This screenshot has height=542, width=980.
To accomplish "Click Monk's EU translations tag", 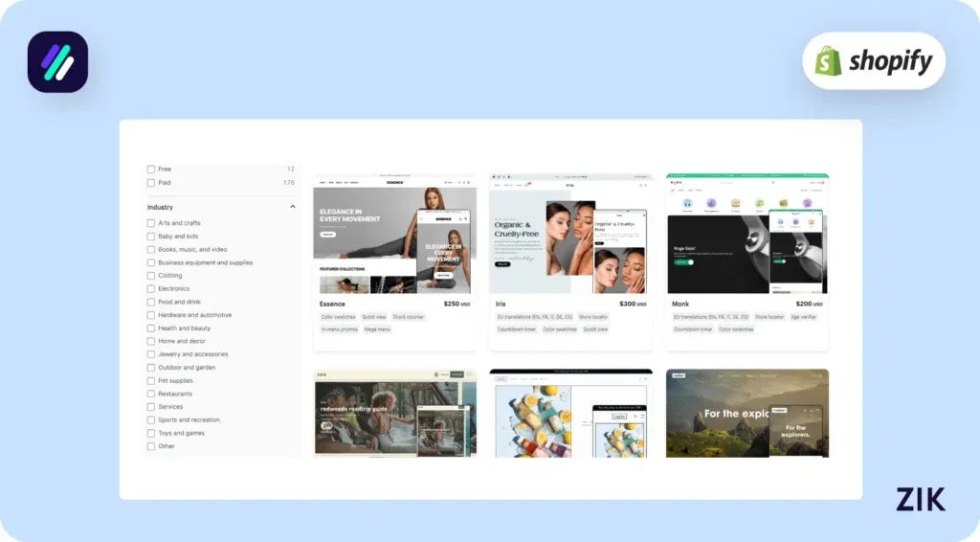I will point(711,317).
